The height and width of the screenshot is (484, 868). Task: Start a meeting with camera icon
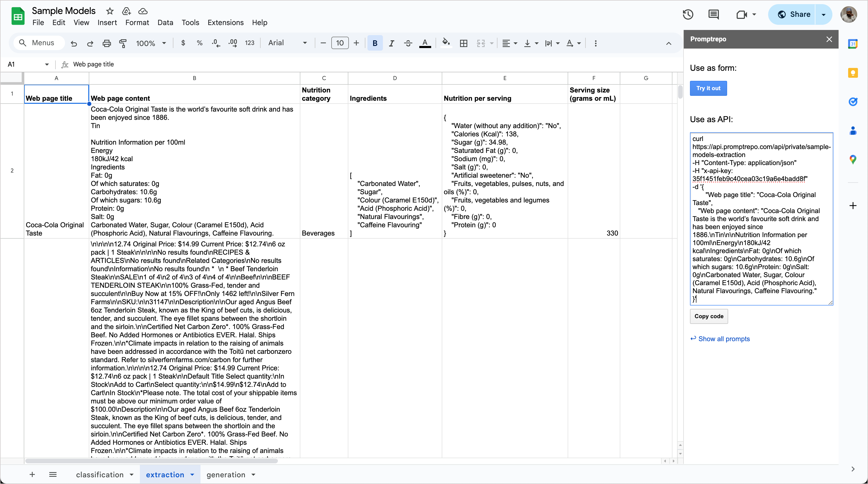click(742, 14)
